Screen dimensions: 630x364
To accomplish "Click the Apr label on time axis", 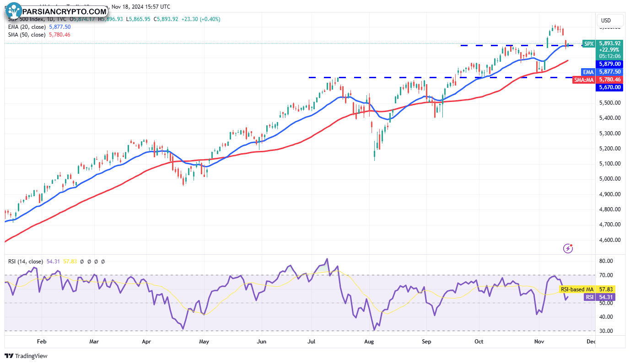I will tap(146, 342).
